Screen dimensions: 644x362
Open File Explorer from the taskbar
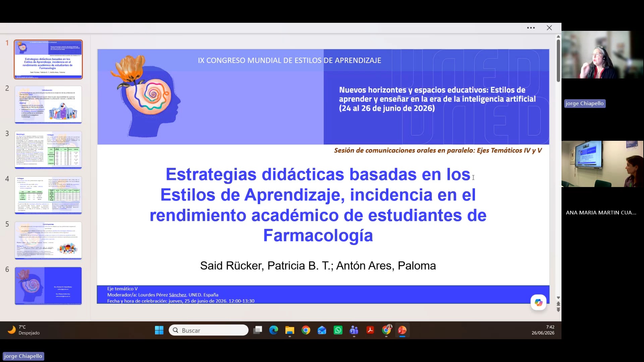tap(290, 330)
